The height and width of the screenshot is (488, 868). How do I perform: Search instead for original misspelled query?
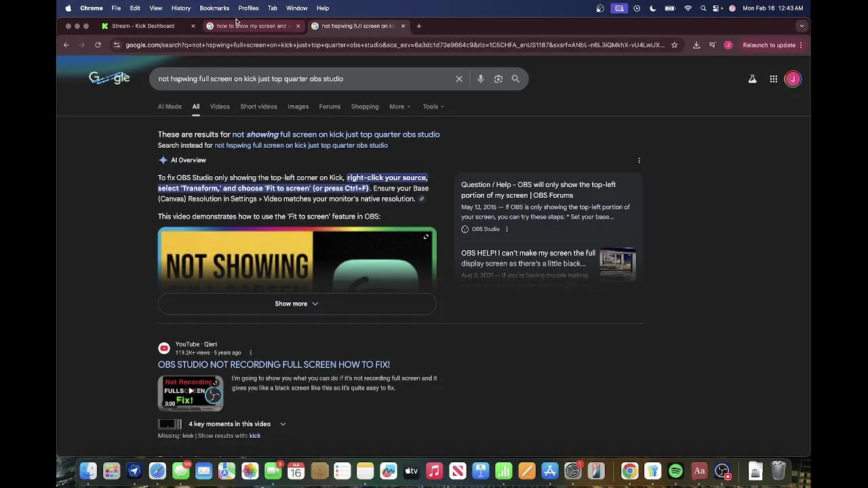(301, 145)
